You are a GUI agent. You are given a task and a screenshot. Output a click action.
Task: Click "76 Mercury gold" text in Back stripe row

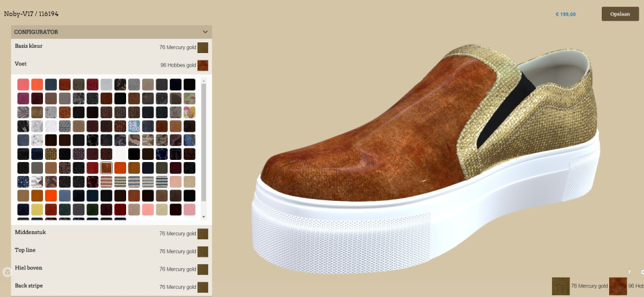[178, 287]
